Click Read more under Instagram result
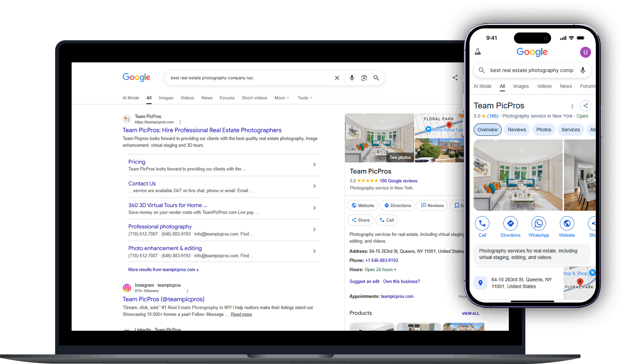Image resolution: width=624 pixels, height=364 pixels. point(241,314)
